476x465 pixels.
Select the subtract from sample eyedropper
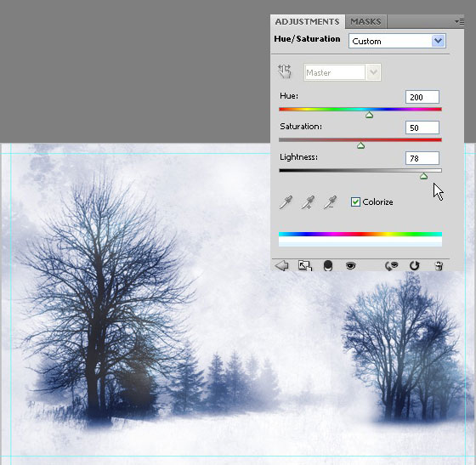330,202
